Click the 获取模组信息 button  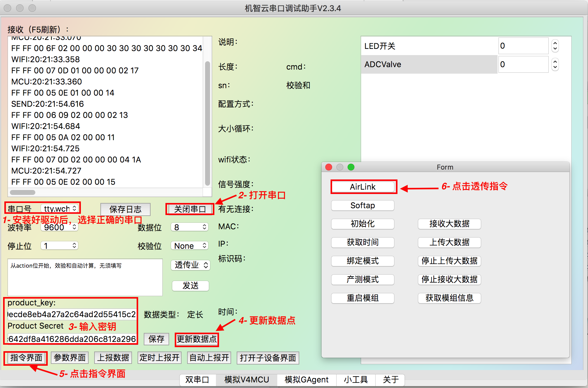coord(449,298)
